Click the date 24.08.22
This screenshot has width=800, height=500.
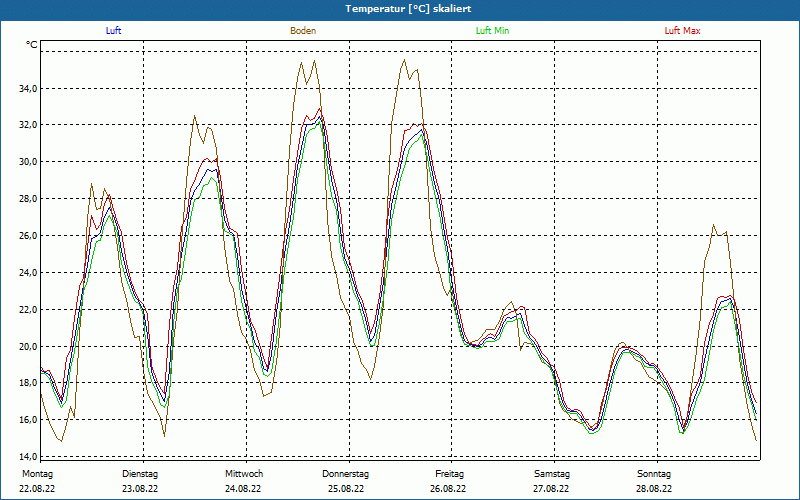tap(243, 489)
